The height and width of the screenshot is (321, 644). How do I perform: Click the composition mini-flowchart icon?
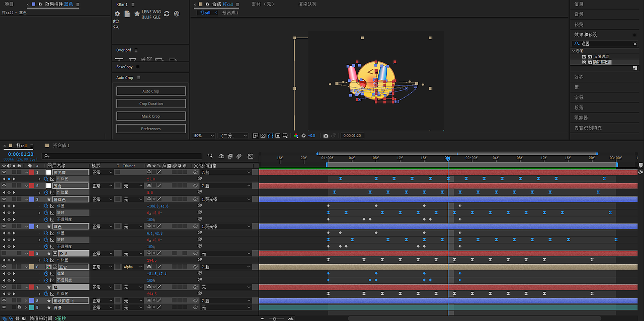tap(210, 156)
